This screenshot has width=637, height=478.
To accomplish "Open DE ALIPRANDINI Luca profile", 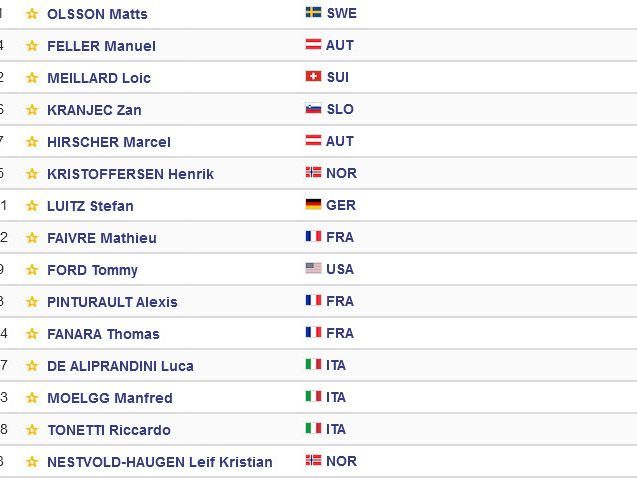I will click(120, 366).
